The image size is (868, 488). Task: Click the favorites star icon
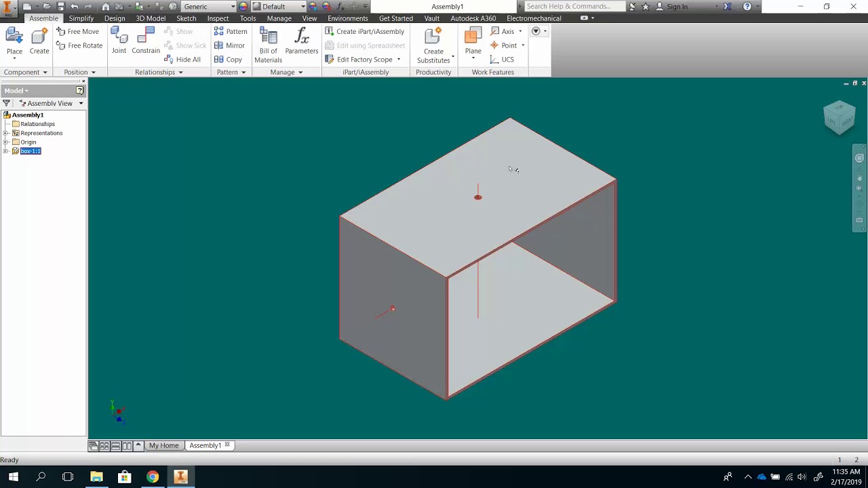click(646, 6)
